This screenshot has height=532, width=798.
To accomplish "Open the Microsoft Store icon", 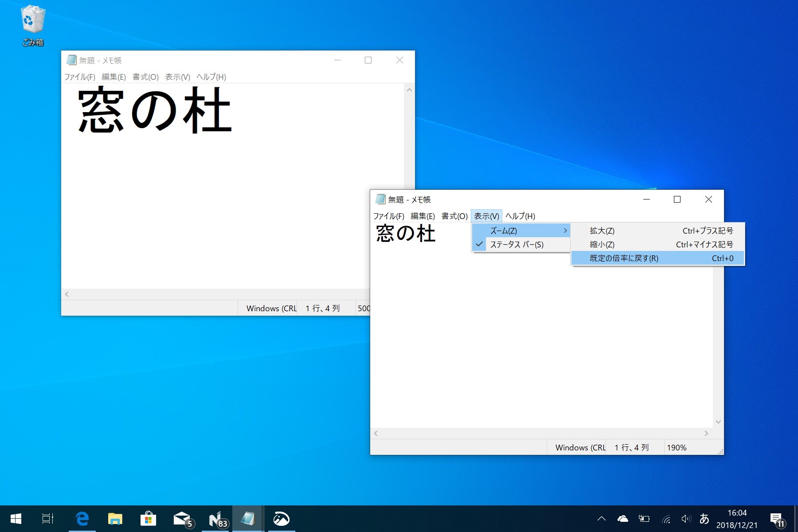I will coord(149,518).
